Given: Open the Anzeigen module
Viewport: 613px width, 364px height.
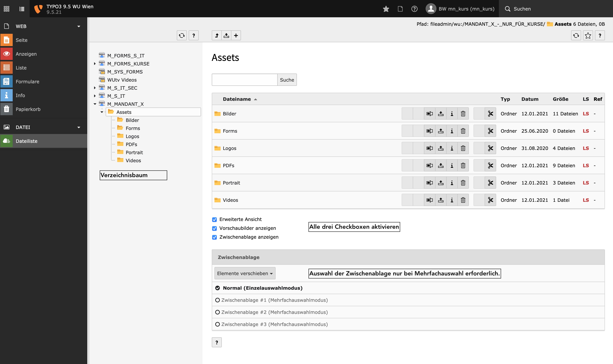Looking at the screenshot, I should point(43,54).
